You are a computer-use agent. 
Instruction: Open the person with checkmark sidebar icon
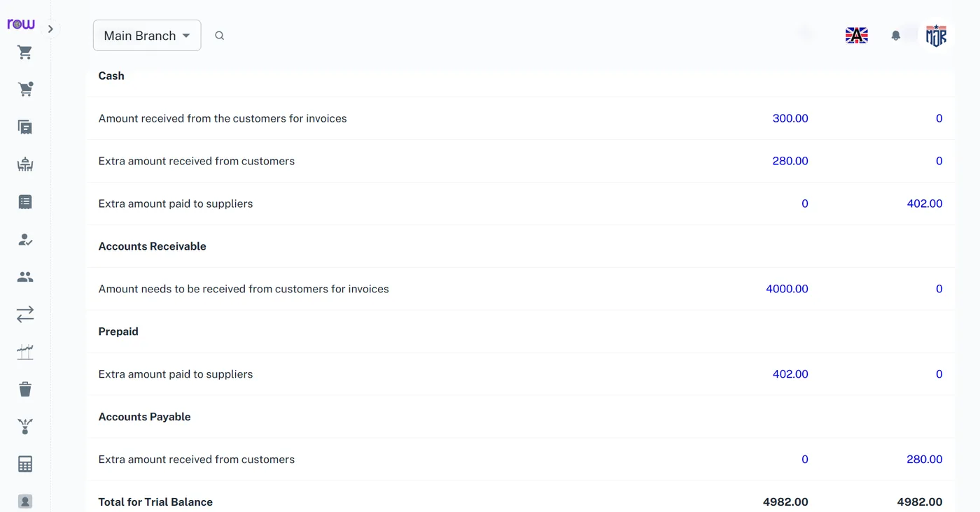[x=25, y=240]
